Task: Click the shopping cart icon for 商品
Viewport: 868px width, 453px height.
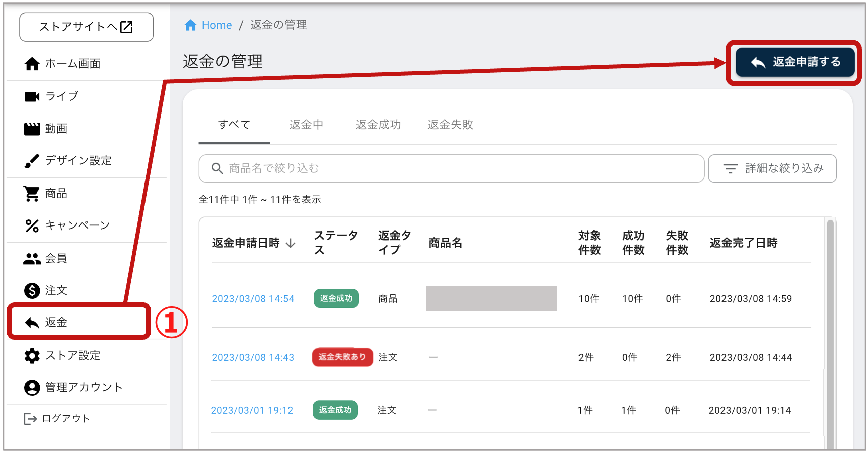Action: 32,194
